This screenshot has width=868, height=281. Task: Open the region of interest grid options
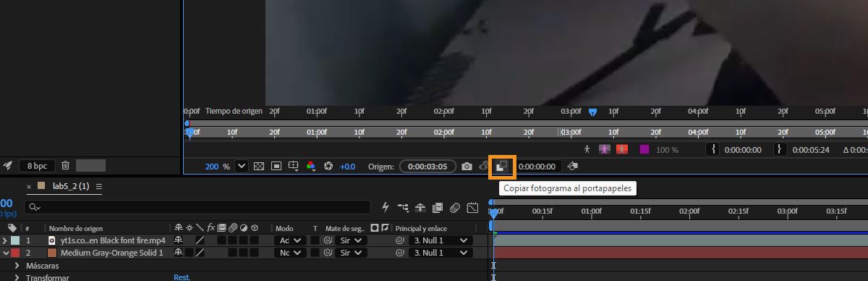294,167
